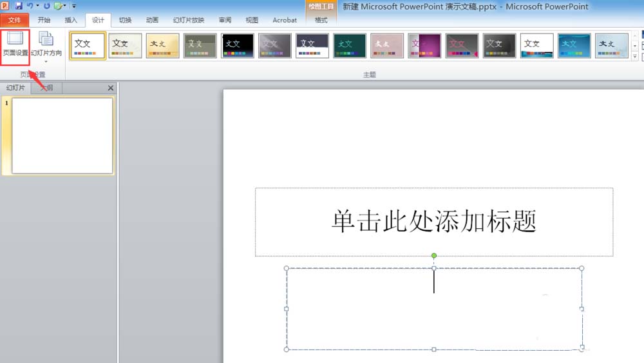Apply the gray-purple faded theme thumbnail

coord(275,46)
